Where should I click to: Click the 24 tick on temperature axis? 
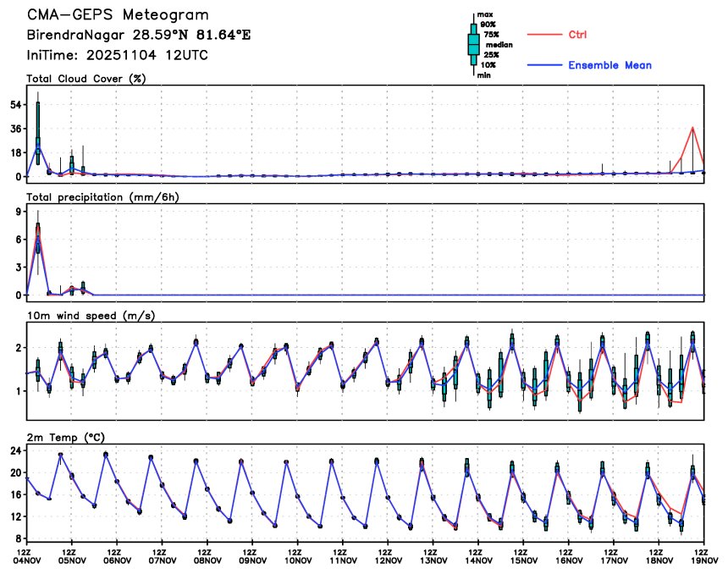(16, 450)
